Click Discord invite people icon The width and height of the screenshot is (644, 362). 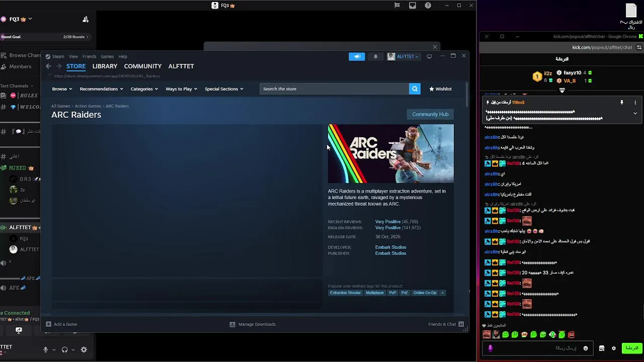pos(86,19)
